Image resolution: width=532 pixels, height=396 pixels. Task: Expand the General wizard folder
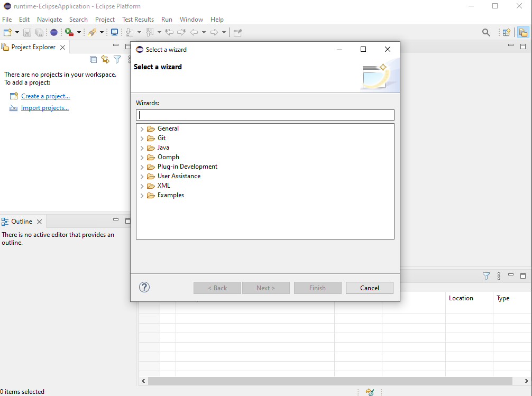pos(142,129)
